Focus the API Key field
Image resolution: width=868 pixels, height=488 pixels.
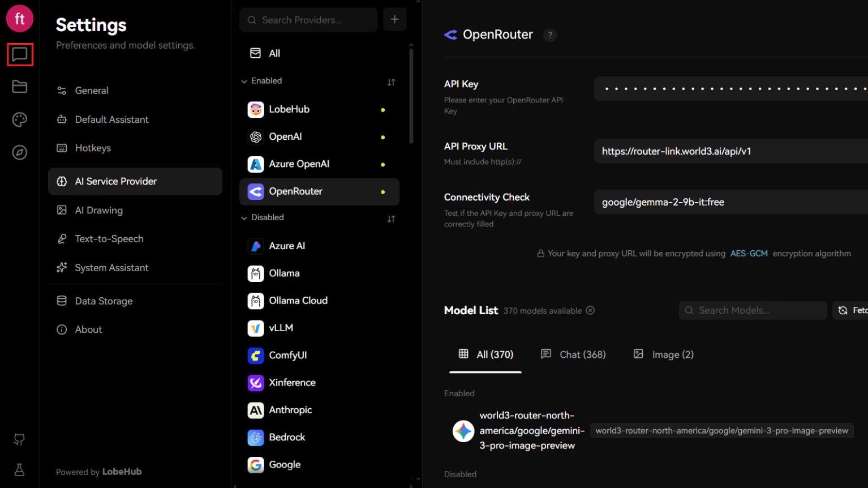click(731, 89)
